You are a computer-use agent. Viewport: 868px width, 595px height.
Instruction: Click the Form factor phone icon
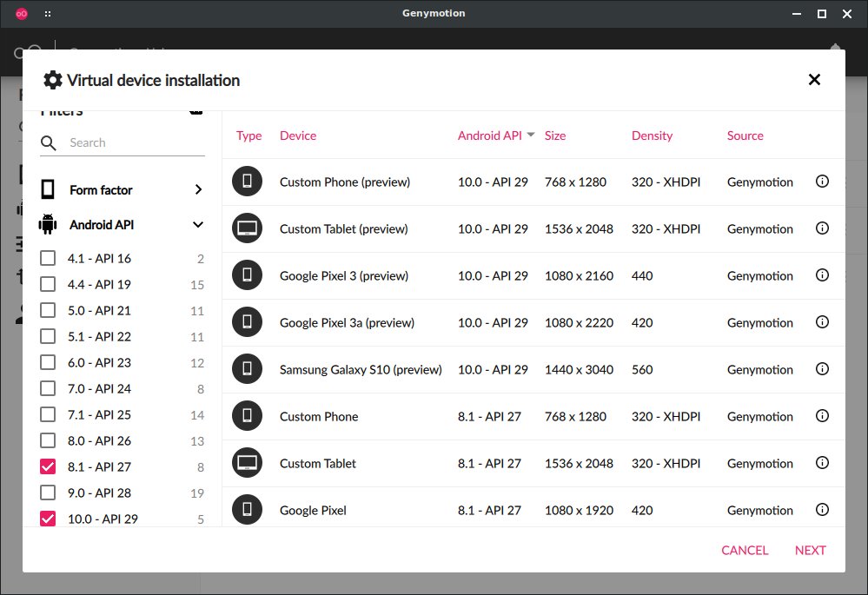(48, 189)
